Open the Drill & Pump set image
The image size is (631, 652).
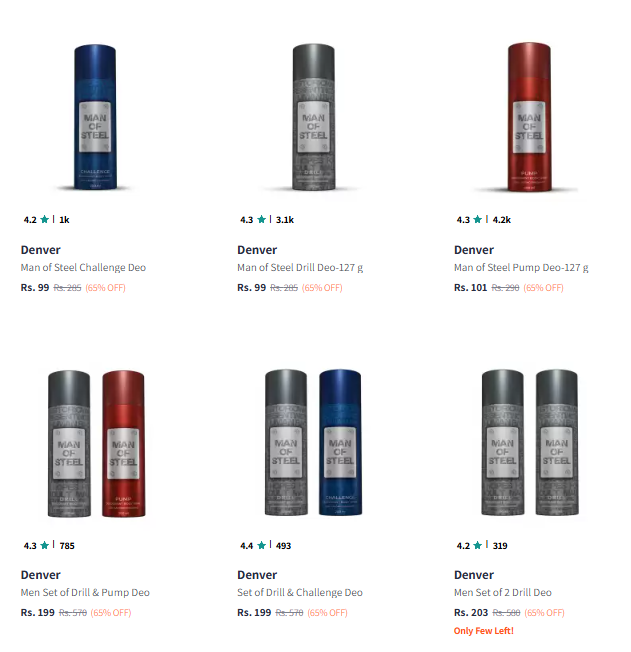point(96,443)
